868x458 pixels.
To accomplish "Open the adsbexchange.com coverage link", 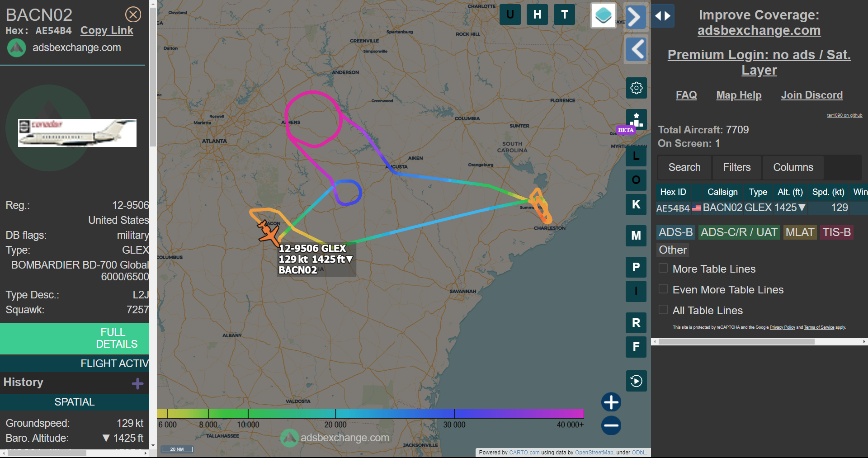I will pos(759,30).
